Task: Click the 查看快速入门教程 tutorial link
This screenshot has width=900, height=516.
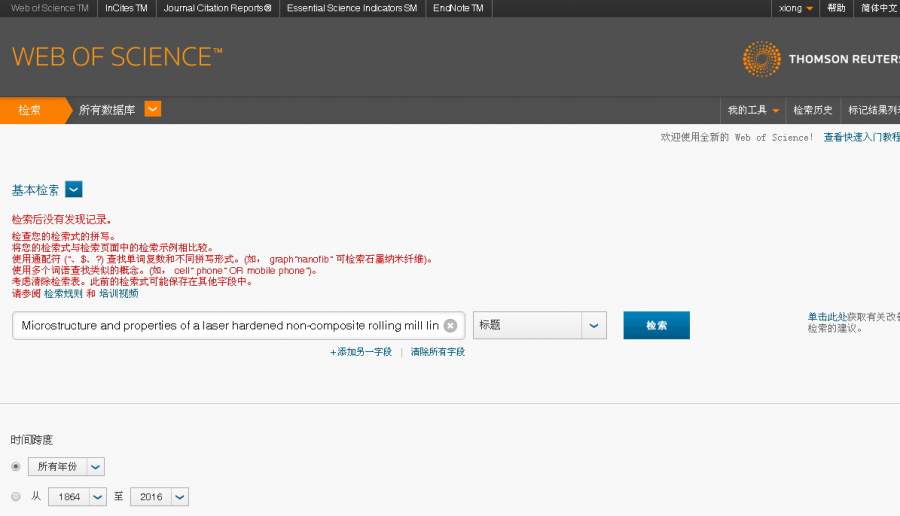Action: [862, 137]
